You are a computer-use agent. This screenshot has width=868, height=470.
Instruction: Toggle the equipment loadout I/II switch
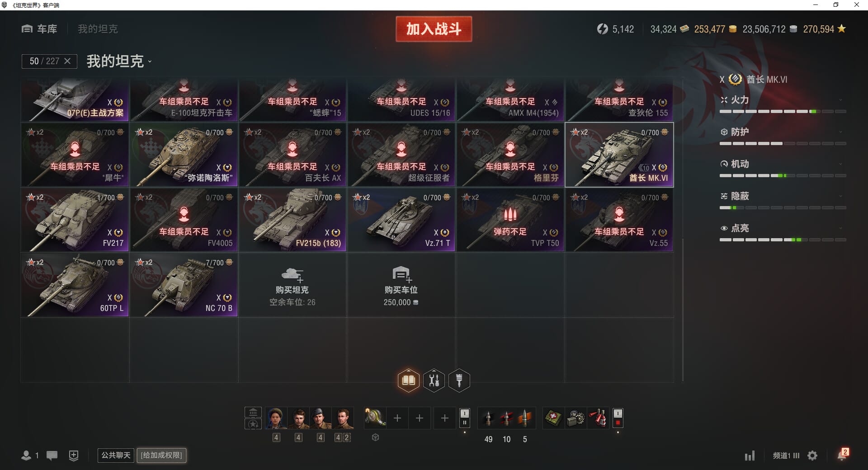pyautogui.click(x=464, y=418)
